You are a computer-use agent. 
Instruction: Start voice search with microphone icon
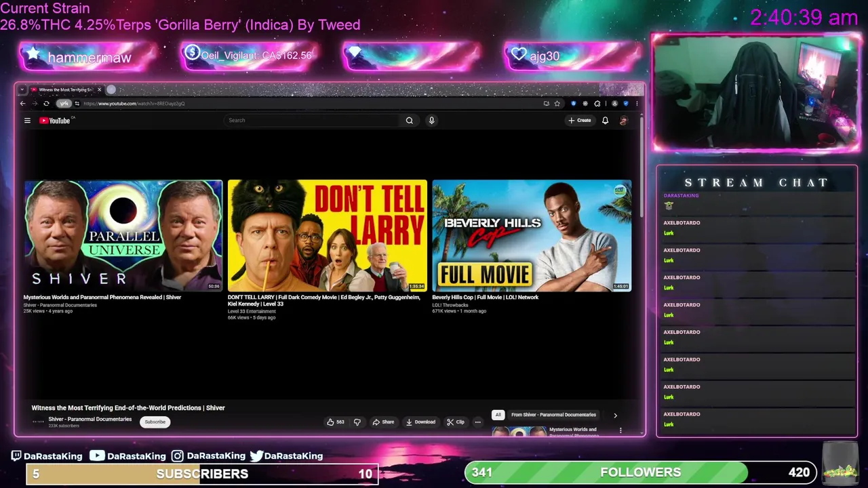click(x=431, y=121)
